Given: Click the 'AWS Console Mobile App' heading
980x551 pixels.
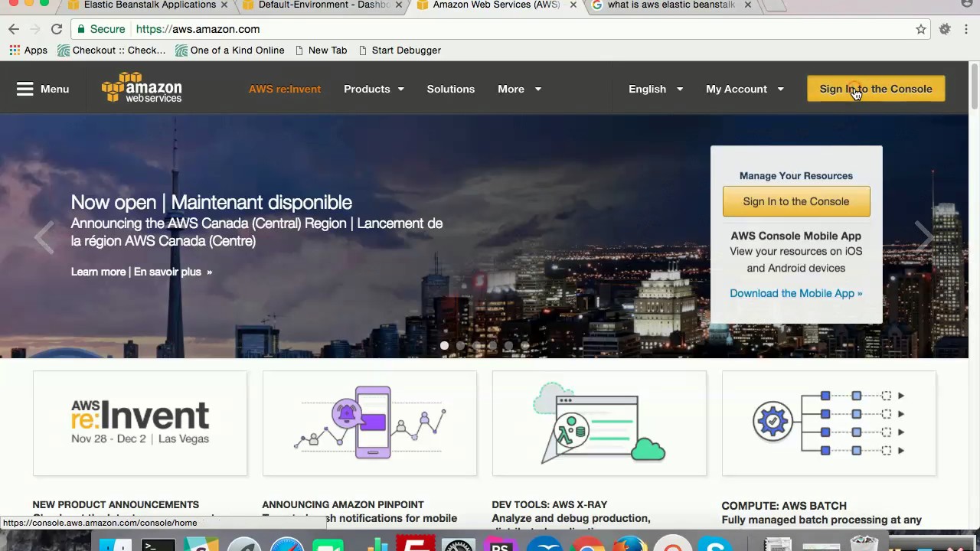Looking at the screenshot, I should click(796, 236).
